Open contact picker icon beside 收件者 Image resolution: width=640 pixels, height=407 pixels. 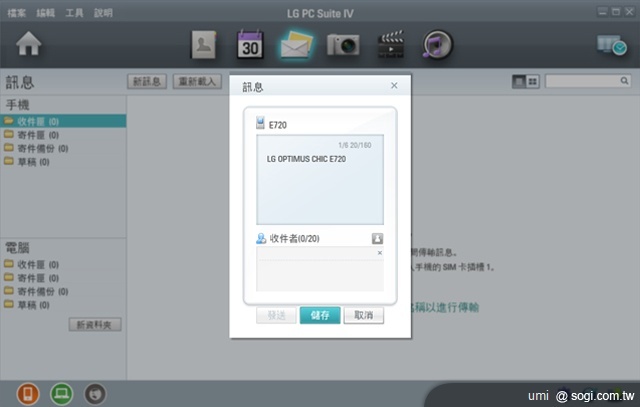(x=378, y=238)
